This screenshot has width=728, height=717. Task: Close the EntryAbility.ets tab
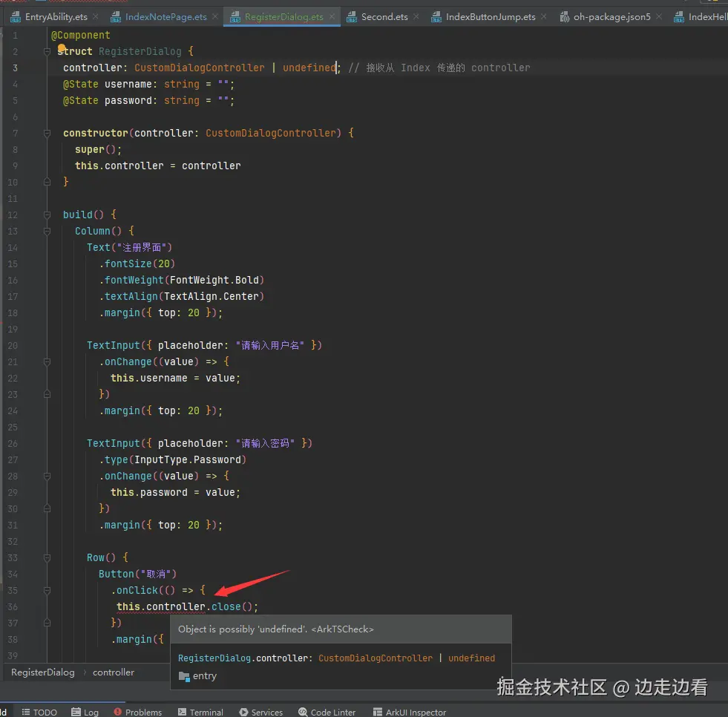(x=96, y=16)
